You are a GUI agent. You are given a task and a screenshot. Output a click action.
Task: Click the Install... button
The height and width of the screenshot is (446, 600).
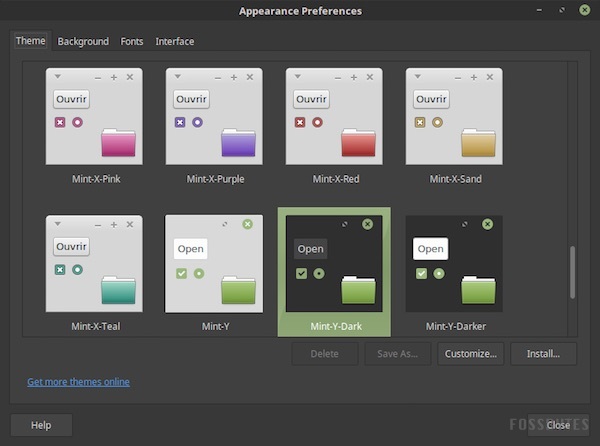[543, 354]
